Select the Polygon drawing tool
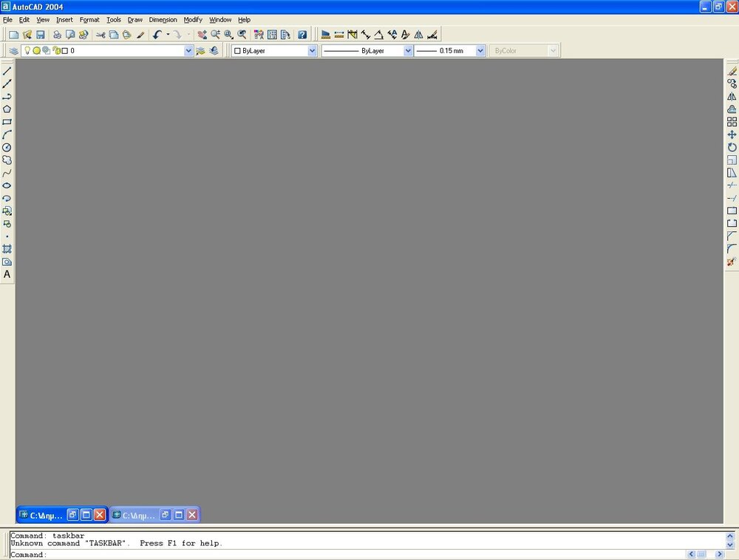The width and height of the screenshot is (739, 560). tap(7, 109)
